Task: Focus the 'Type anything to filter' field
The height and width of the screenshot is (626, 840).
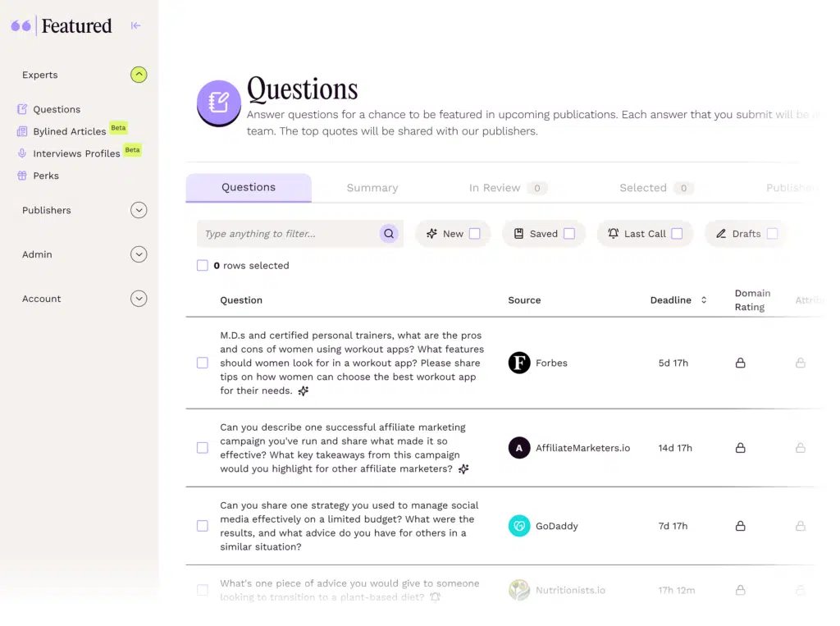Action: pos(287,234)
